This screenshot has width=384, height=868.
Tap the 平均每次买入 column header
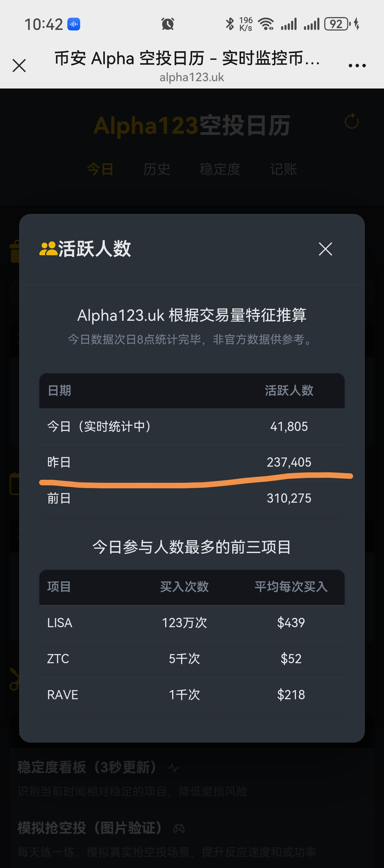pyautogui.click(x=291, y=587)
